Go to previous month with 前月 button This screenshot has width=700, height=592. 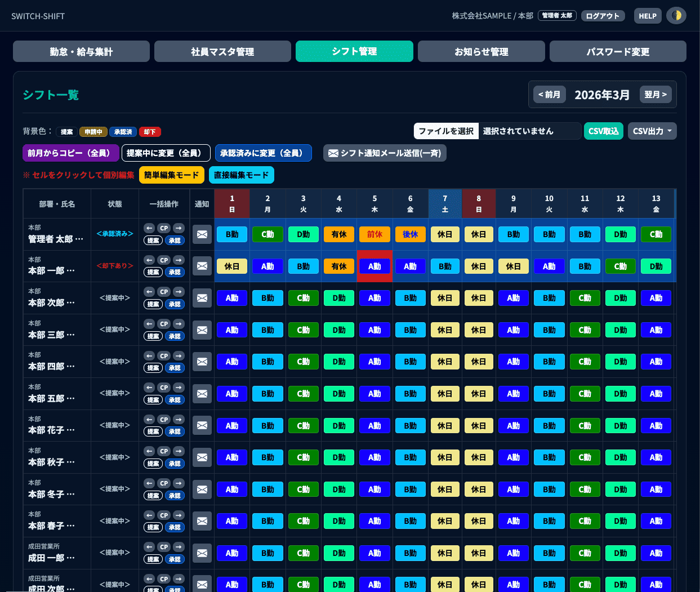[x=550, y=95]
